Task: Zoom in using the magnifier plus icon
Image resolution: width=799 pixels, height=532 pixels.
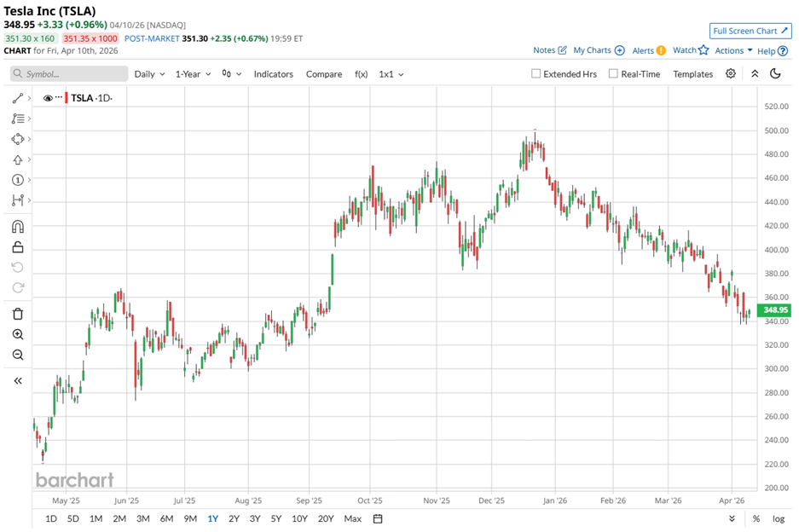Action: click(x=17, y=335)
